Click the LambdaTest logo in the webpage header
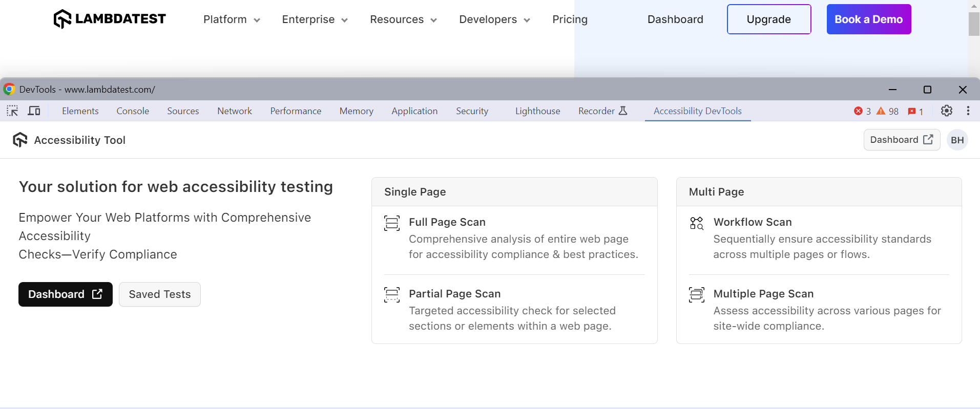The image size is (980, 409). click(x=110, y=19)
